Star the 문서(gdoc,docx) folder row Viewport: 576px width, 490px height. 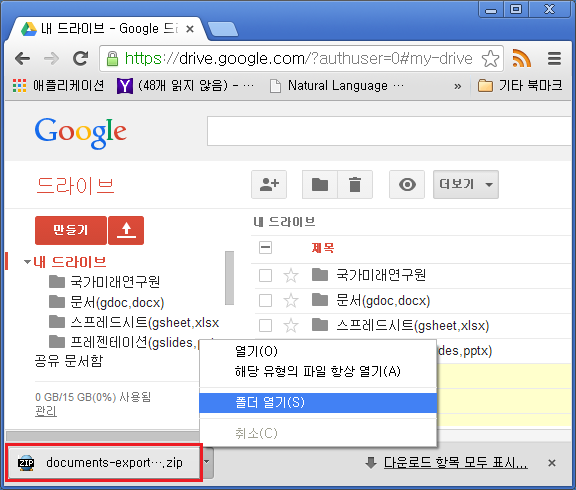point(291,300)
